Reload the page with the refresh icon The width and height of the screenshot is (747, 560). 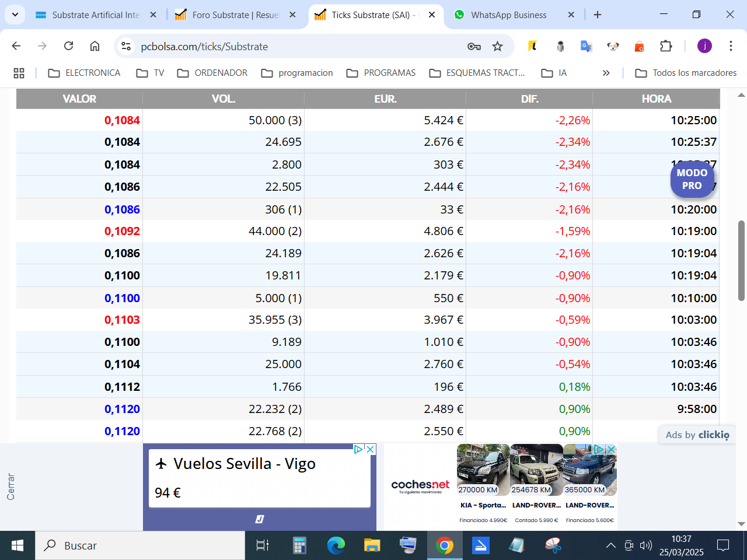pyautogui.click(x=68, y=46)
